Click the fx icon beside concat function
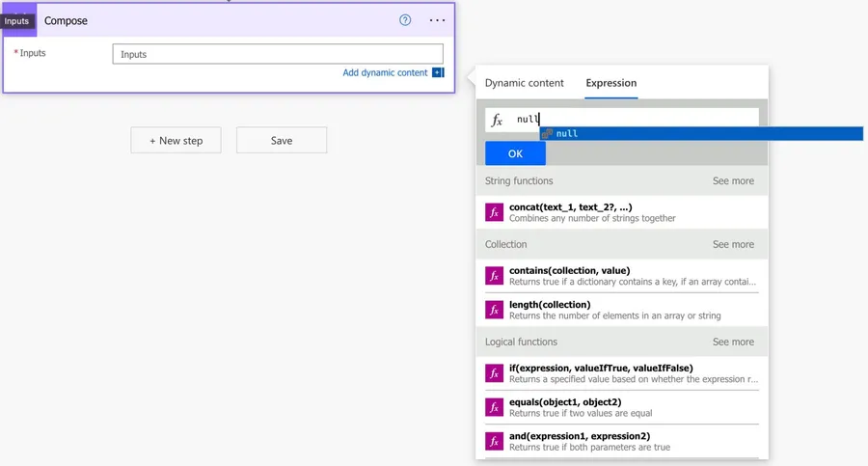This screenshot has height=466, width=868. click(495, 212)
